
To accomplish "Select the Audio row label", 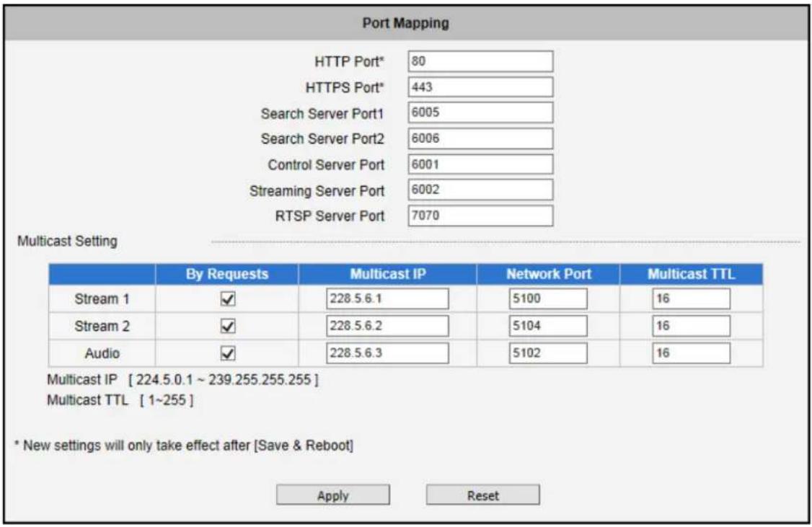I will pos(102,353).
